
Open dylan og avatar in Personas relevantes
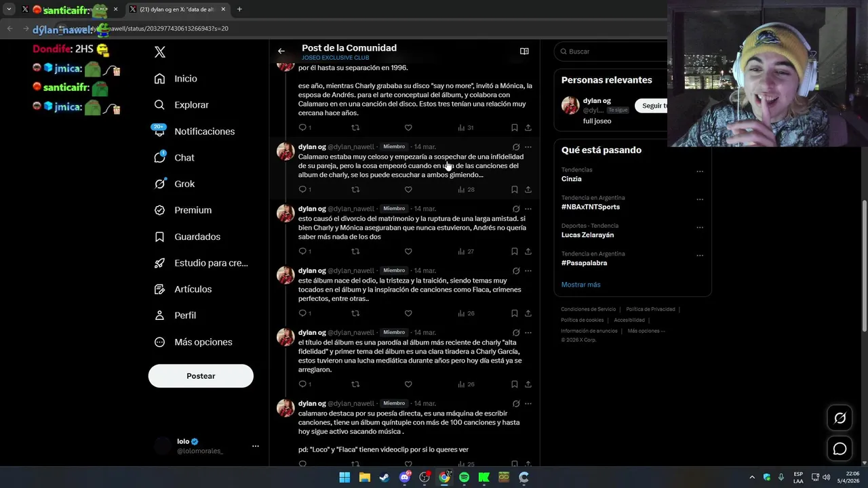point(570,105)
